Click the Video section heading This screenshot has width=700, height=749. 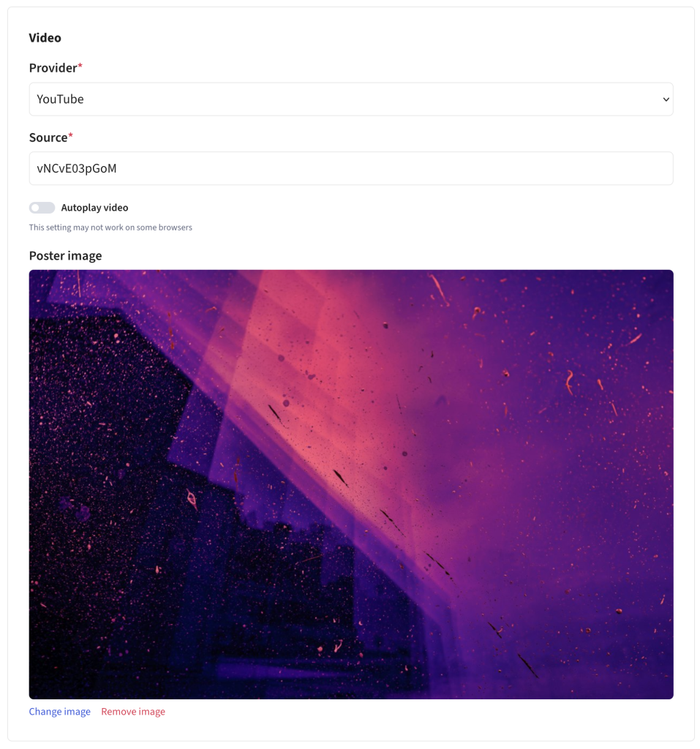45,38
